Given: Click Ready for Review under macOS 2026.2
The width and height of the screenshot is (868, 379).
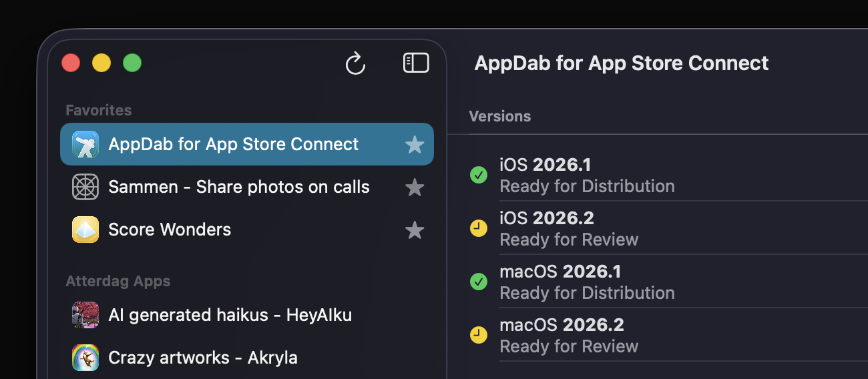Looking at the screenshot, I should [x=569, y=346].
